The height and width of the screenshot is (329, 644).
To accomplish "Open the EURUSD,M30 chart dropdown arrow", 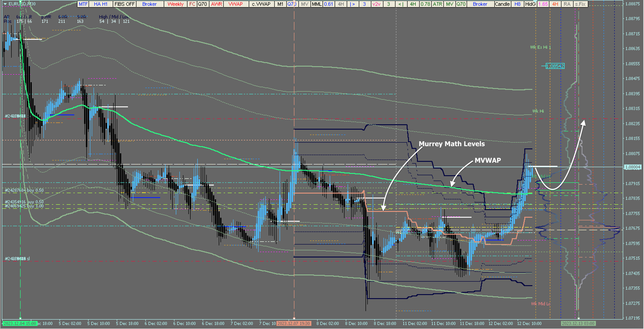I will click(x=5, y=4).
